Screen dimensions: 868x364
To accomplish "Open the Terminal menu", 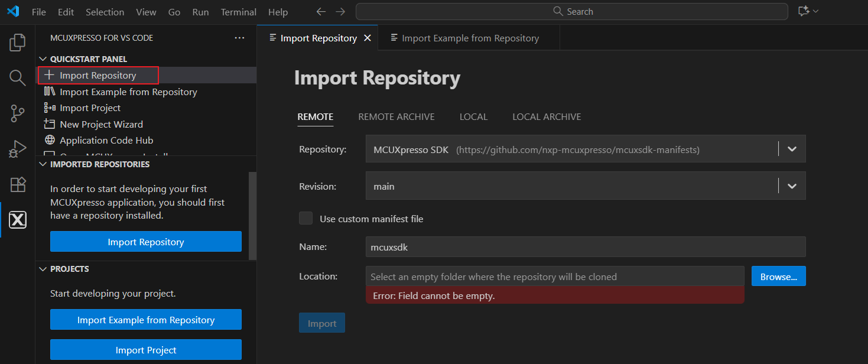I will point(238,12).
